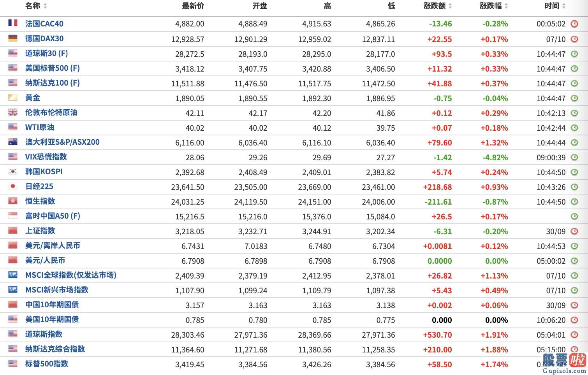Open 美元/人民币 link

click(x=45, y=260)
